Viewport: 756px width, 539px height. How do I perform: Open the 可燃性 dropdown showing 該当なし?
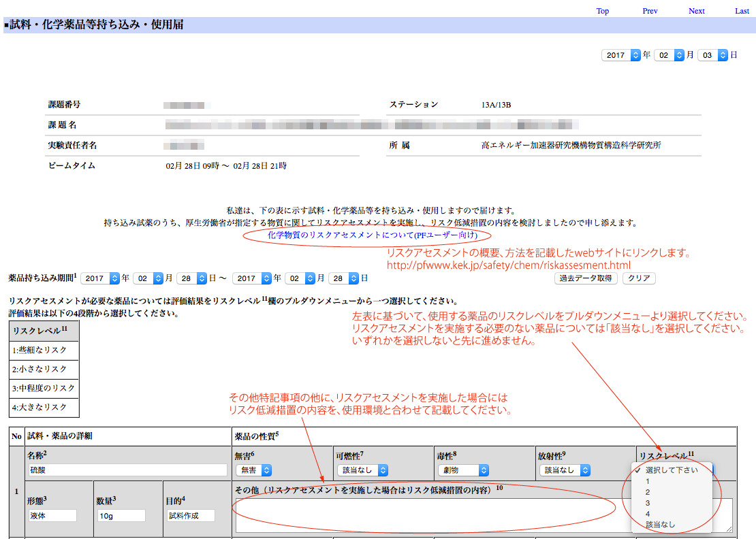(x=362, y=470)
